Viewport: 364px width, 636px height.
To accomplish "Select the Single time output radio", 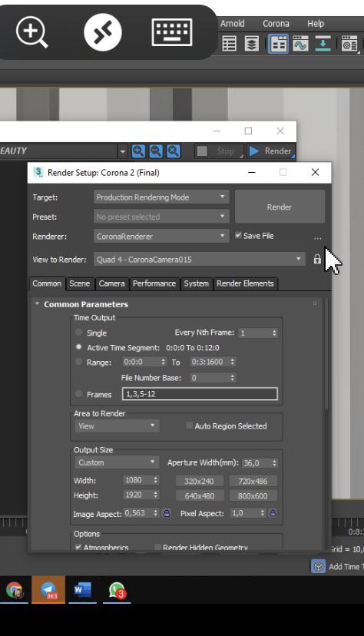I will tap(79, 332).
